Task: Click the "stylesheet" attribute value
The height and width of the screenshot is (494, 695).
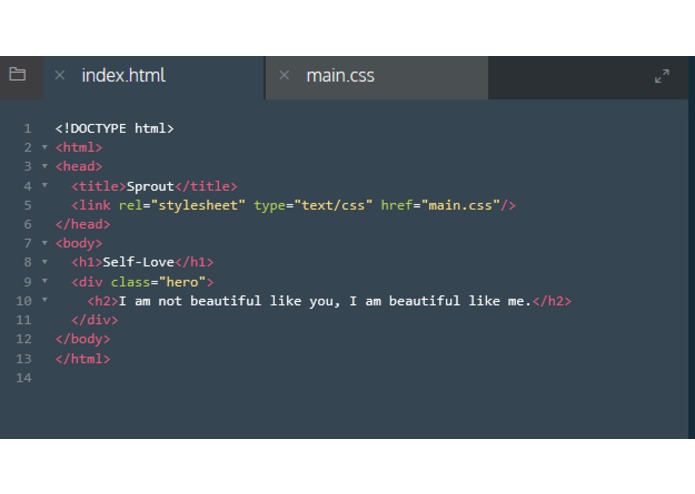Action: [198, 206]
